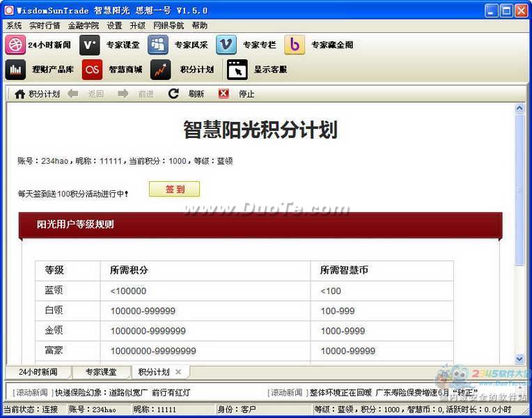The width and height of the screenshot is (532, 418).
Task: Open the 金融学院 menu
Action: (83, 26)
